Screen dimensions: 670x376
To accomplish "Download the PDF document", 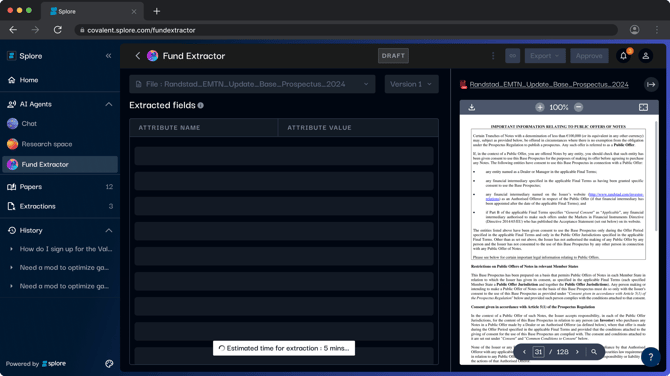I will tap(472, 107).
